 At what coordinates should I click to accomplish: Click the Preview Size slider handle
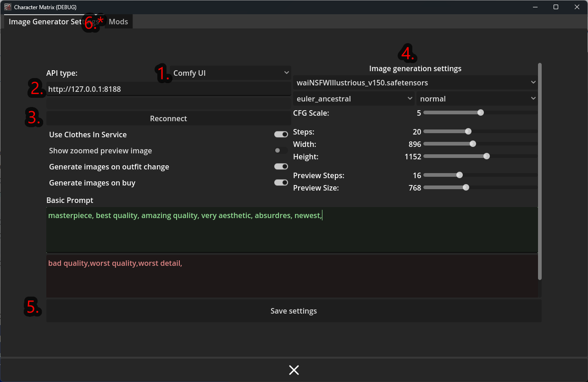pyautogui.click(x=466, y=187)
